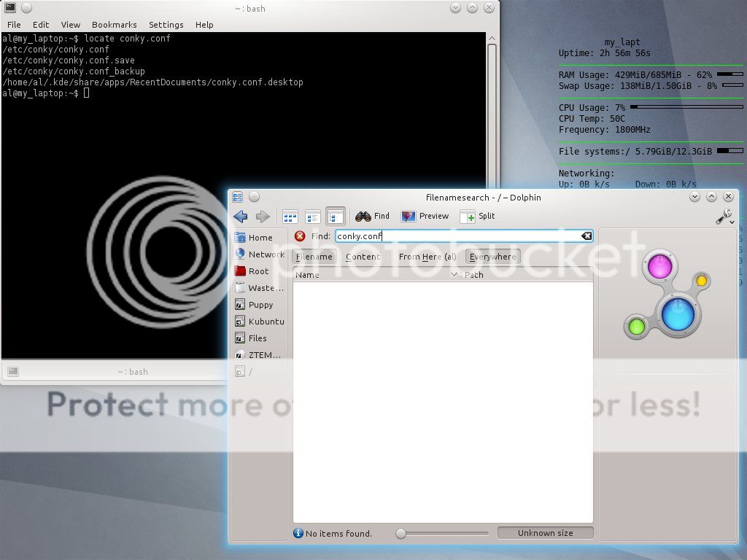Screen dimensions: 747x560
Task: Open Network in Places panel
Action: point(260,254)
